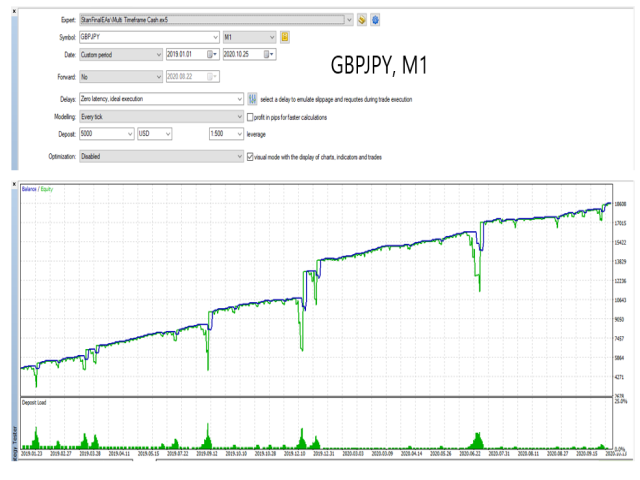
Task: Open the end date calendar picker
Action: [270, 54]
